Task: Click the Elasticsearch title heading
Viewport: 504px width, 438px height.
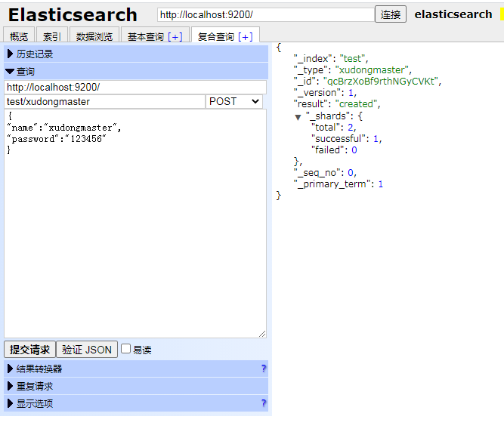Action: pos(73,15)
